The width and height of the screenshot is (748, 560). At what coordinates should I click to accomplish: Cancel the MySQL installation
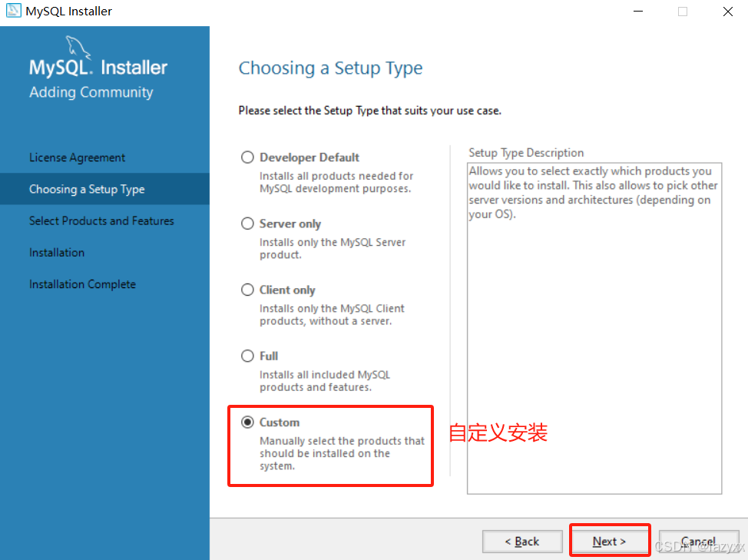[699, 542]
